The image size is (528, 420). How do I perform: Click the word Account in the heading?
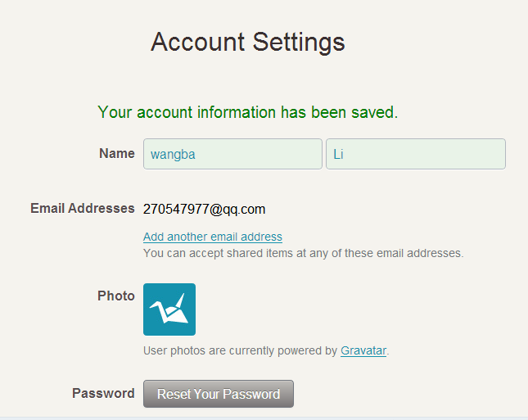[197, 43]
